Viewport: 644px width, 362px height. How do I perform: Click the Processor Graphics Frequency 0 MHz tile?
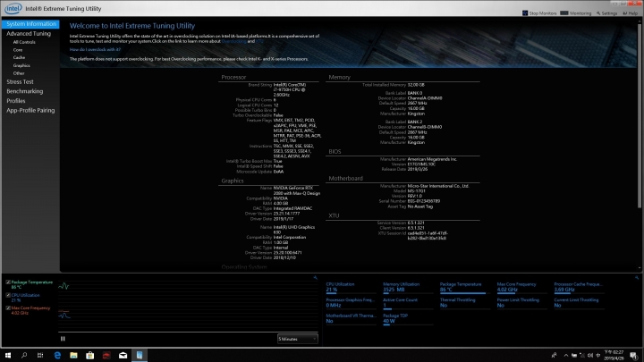[x=351, y=303]
